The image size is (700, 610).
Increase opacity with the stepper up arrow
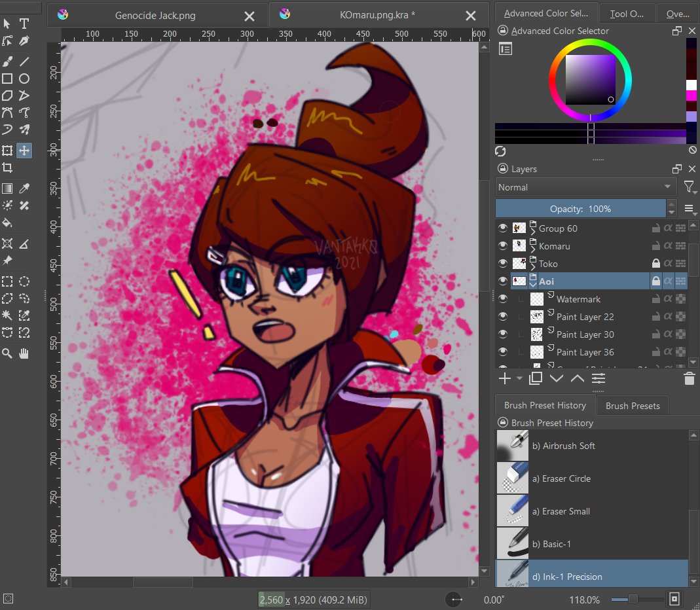tap(671, 204)
